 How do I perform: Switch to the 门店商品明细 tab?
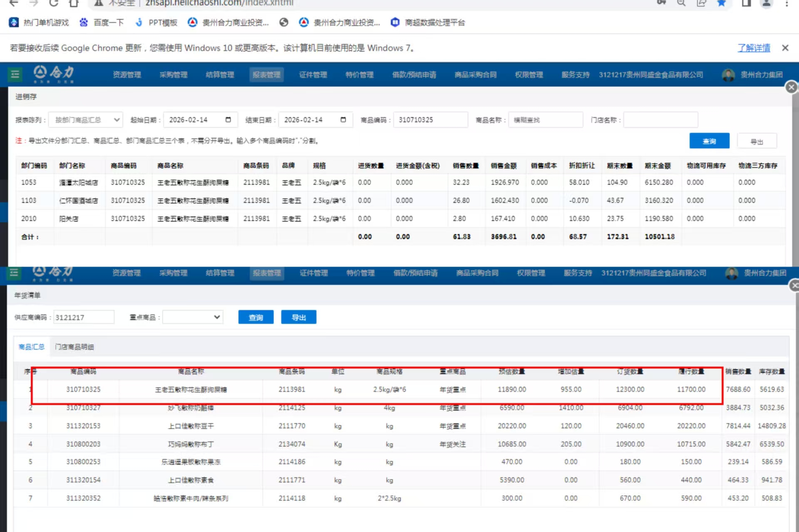pos(74,347)
